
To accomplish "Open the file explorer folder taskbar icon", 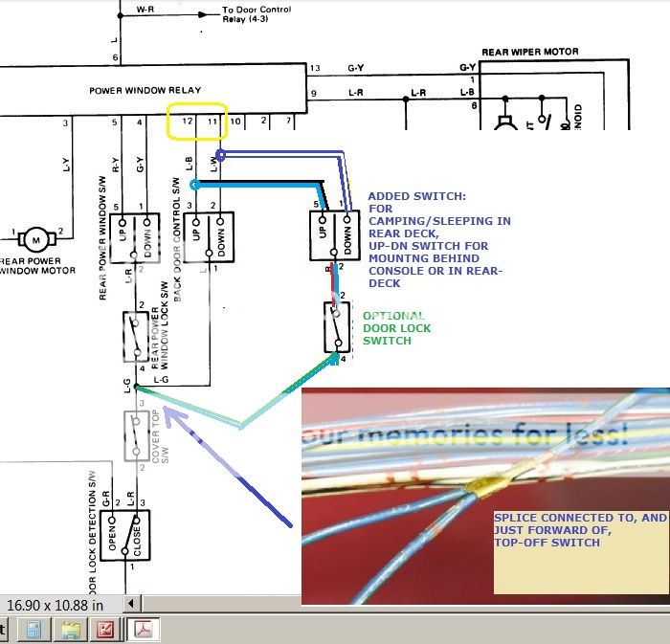I will [x=70, y=630].
